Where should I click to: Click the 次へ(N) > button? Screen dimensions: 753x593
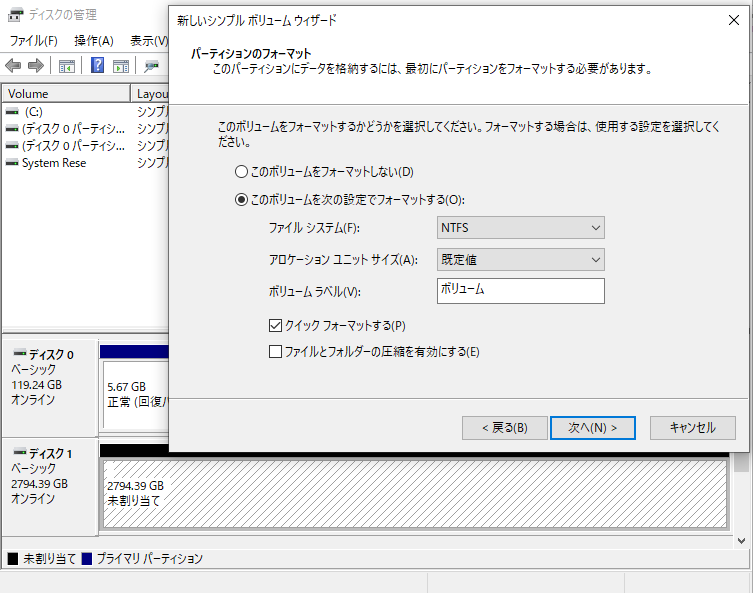(592, 427)
